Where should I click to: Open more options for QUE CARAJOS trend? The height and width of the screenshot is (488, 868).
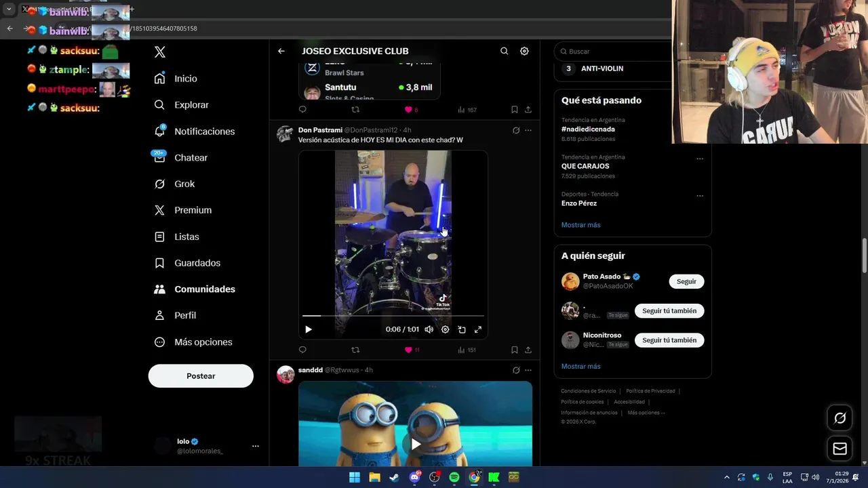click(x=700, y=159)
